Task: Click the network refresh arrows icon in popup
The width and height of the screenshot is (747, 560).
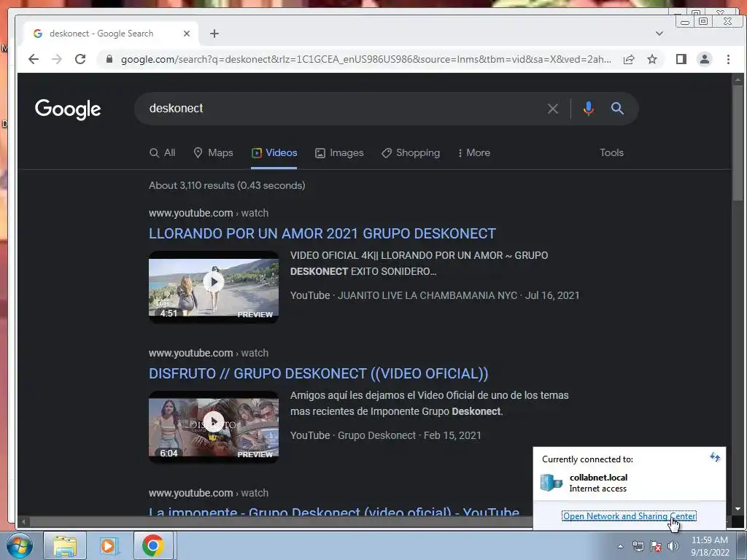Action: (715, 457)
